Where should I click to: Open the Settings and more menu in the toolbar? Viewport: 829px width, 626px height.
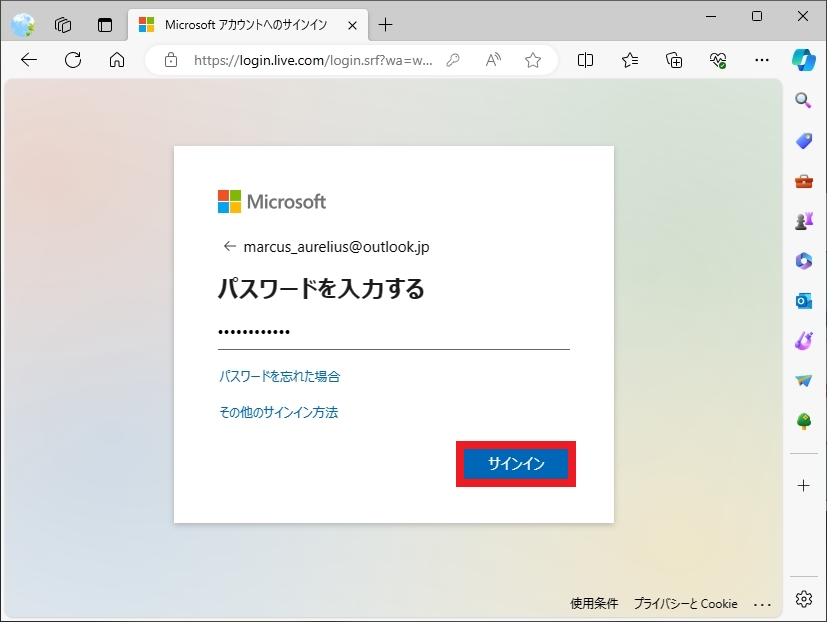(762, 60)
